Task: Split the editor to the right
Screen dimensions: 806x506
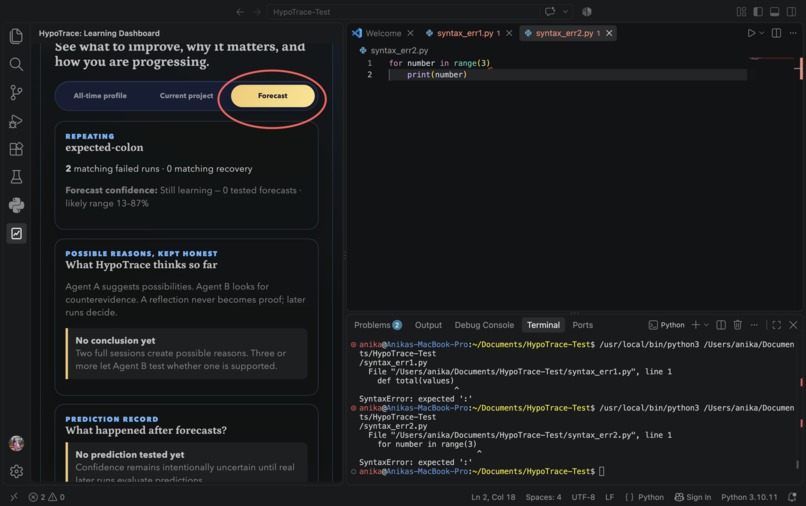Action: click(x=776, y=33)
